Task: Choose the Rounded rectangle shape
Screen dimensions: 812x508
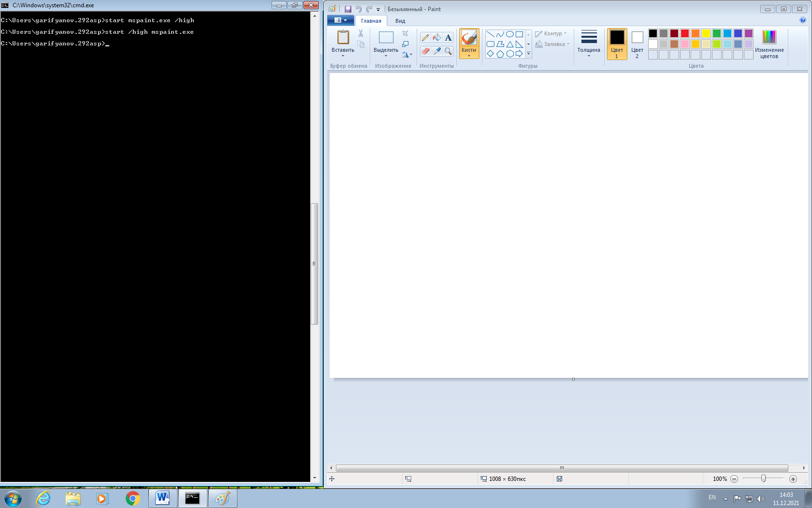Action: 491,44
